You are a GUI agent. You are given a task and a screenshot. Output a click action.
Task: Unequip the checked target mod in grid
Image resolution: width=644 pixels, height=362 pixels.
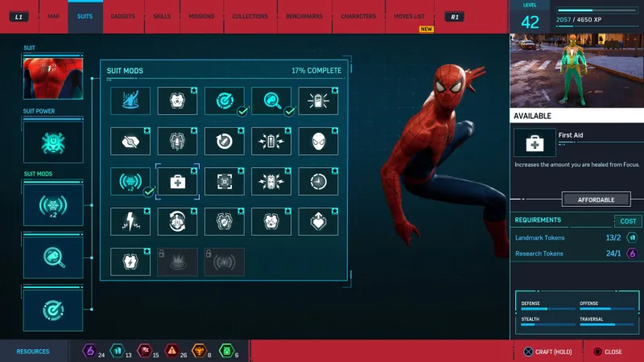224,101
